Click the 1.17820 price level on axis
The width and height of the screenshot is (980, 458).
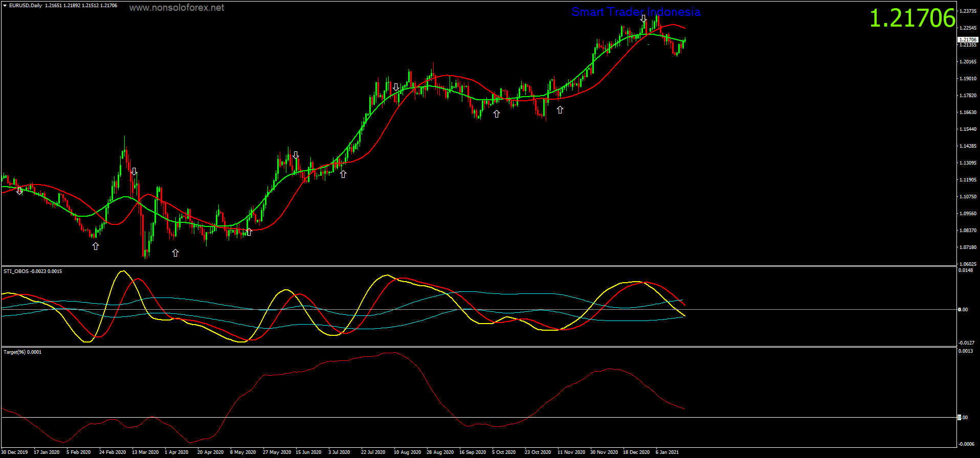coord(968,96)
